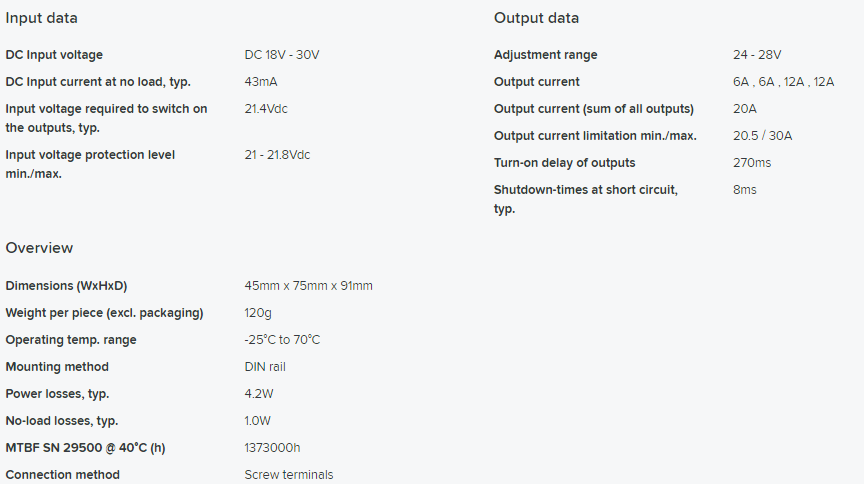Click the 8ms shutdown time value
This screenshot has width=864, height=484.
tap(744, 190)
